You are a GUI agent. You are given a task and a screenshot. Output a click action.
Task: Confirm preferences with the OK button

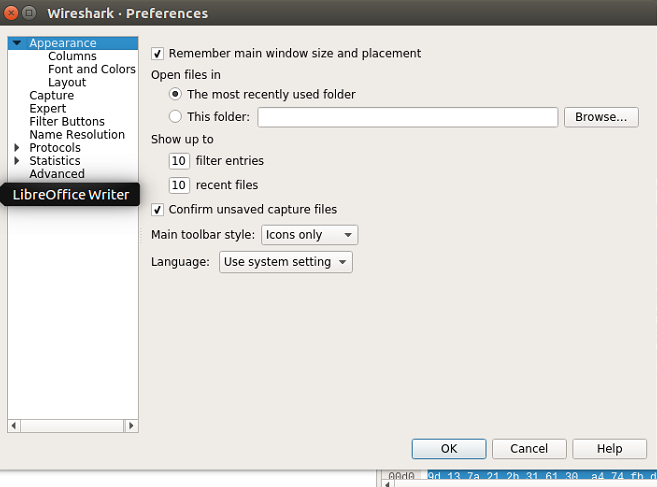coord(449,449)
